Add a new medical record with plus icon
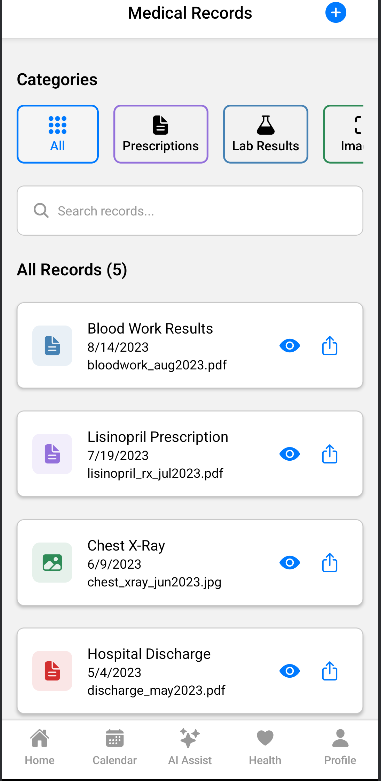The width and height of the screenshot is (381, 781). pyautogui.click(x=336, y=13)
